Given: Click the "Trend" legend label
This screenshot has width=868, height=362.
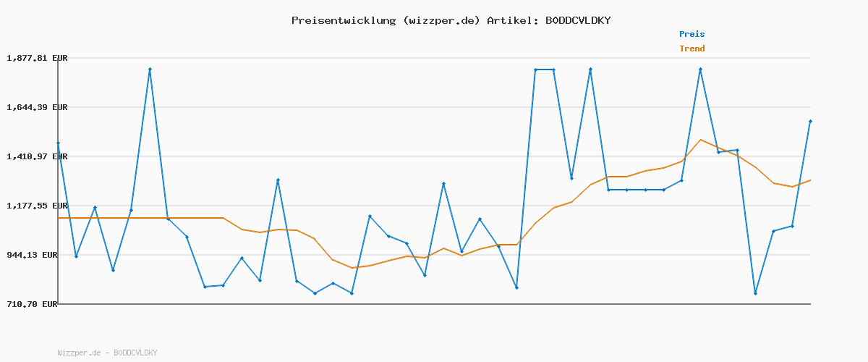Looking at the screenshot, I should pos(692,49).
